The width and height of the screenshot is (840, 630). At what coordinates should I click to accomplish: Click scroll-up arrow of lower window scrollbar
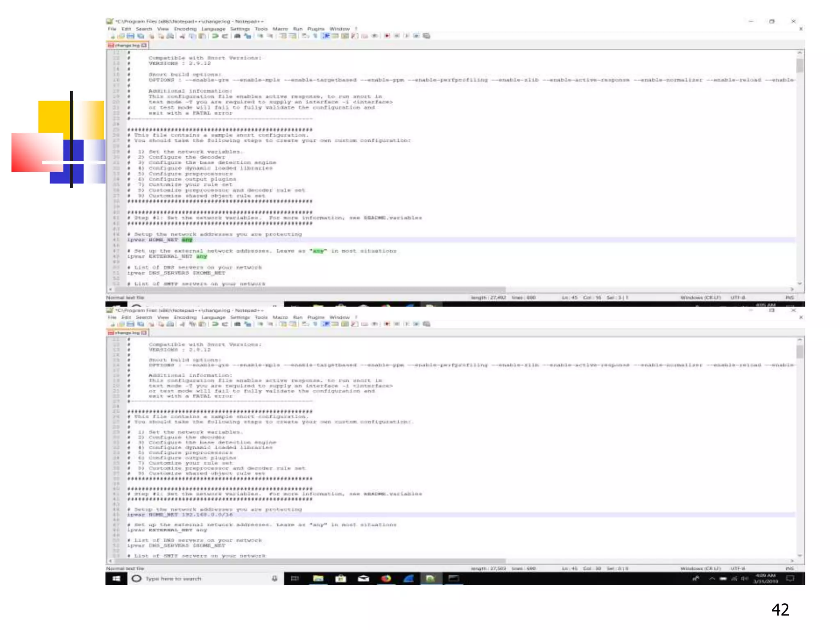[x=800, y=340]
